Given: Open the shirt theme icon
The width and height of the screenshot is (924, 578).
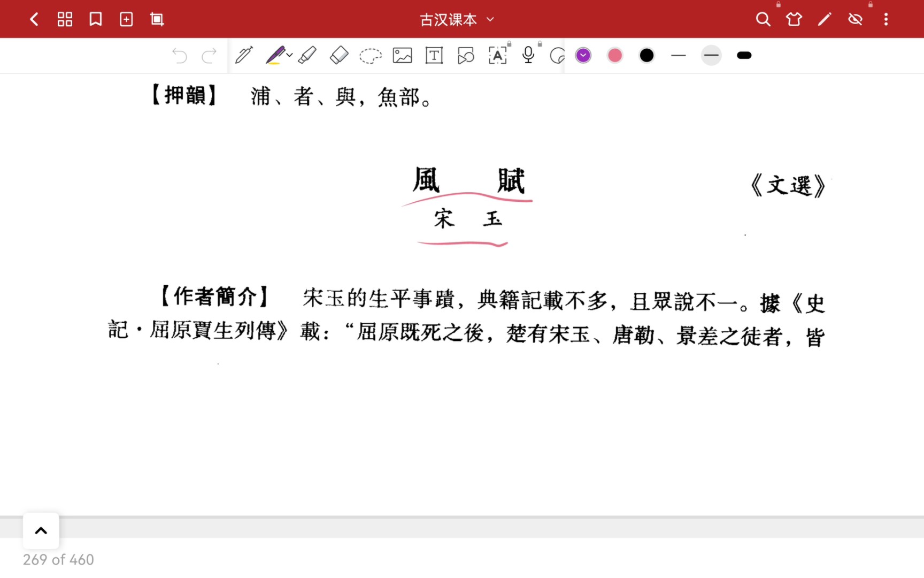Looking at the screenshot, I should (x=794, y=20).
